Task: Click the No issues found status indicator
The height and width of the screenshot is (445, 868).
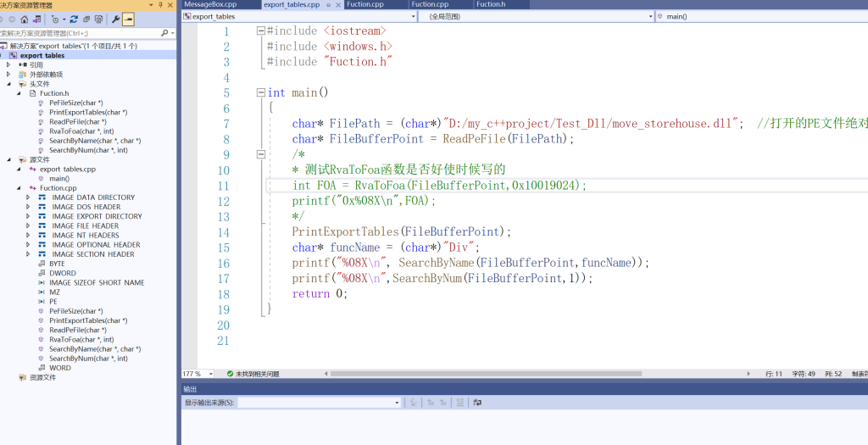Action: tap(254, 374)
